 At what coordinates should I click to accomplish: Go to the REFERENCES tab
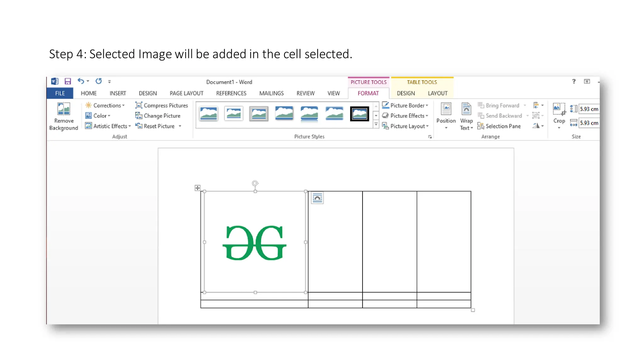point(231,93)
